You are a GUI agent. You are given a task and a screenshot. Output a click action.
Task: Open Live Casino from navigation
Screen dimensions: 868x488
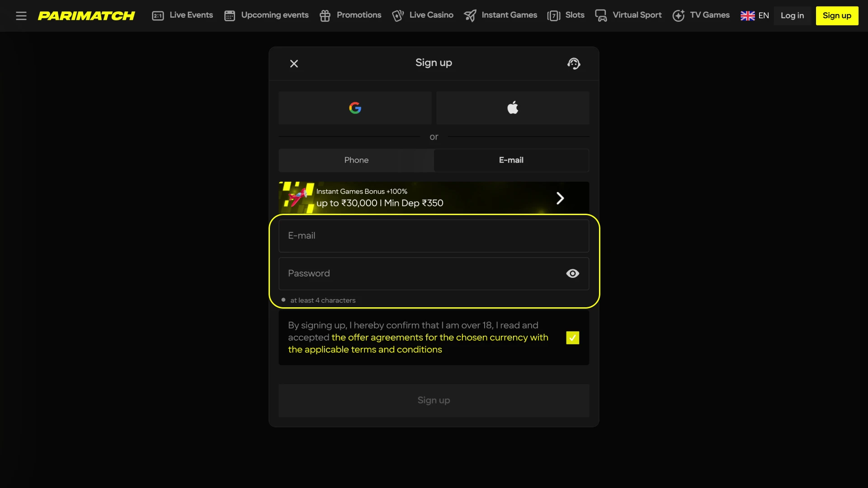(x=423, y=15)
